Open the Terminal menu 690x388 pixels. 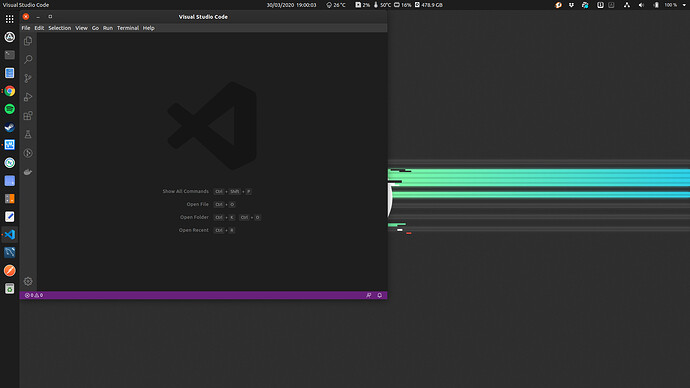click(128, 28)
